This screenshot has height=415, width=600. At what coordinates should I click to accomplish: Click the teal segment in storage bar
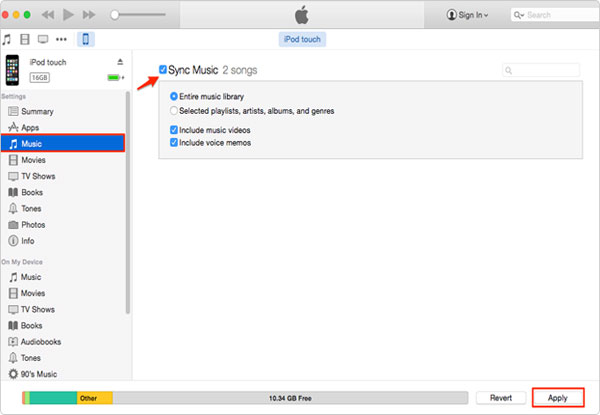(53, 398)
